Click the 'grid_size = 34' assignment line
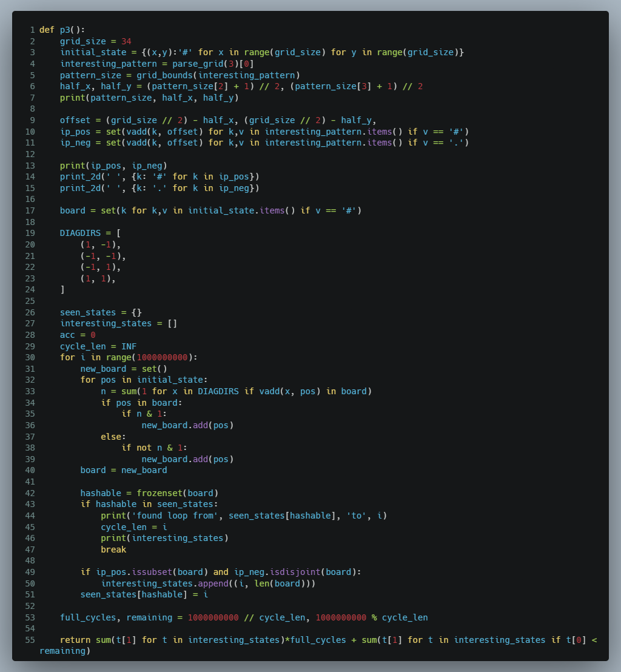 coord(96,41)
